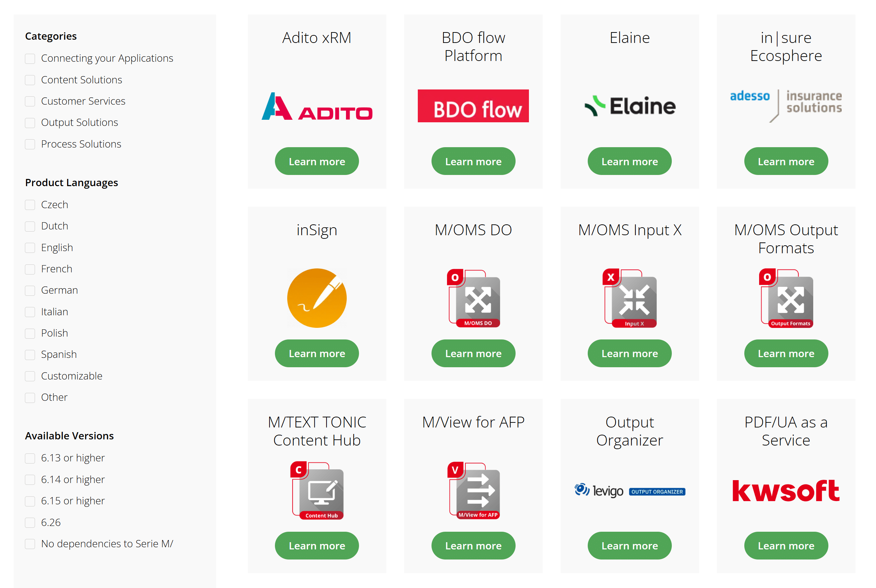Click the Available Versions heading

click(69, 436)
